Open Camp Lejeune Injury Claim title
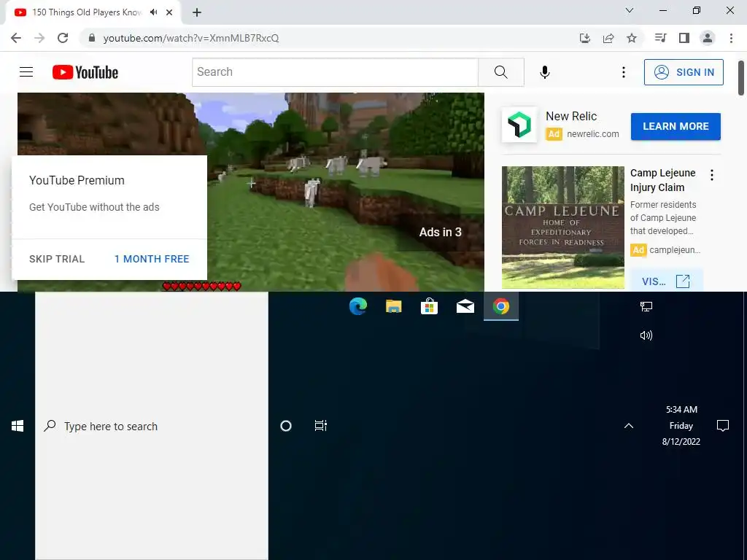747x560 pixels. [662, 180]
